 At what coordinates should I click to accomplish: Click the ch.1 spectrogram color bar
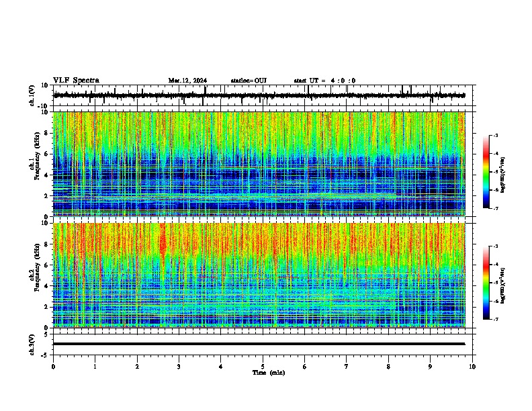tap(486, 172)
